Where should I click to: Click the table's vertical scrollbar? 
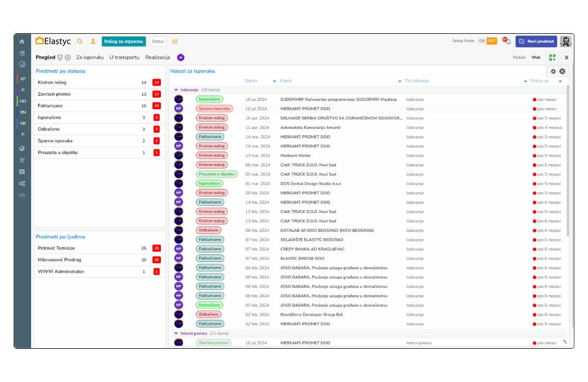pos(567,164)
